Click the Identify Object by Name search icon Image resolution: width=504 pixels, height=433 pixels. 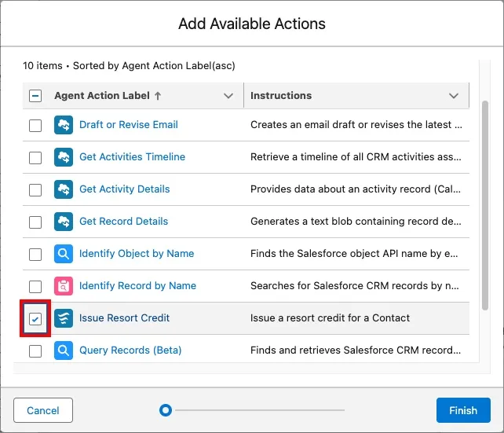tap(64, 254)
